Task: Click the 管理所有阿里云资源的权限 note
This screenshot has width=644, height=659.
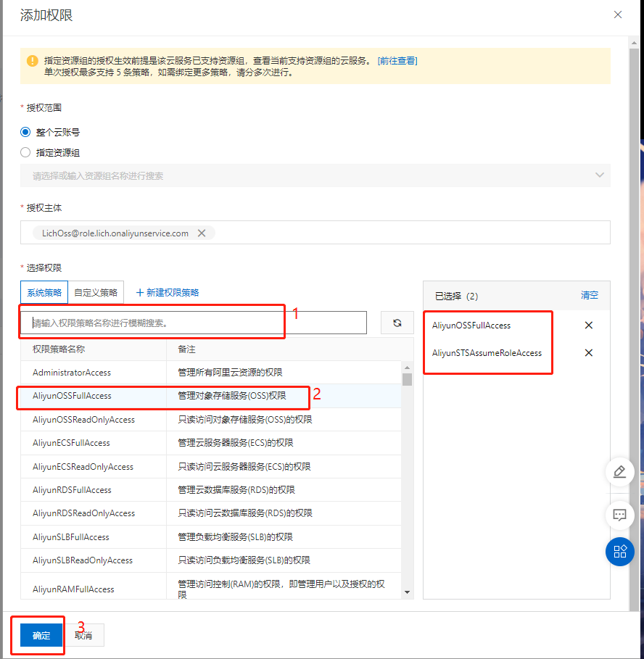Action: click(x=230, y=373)
